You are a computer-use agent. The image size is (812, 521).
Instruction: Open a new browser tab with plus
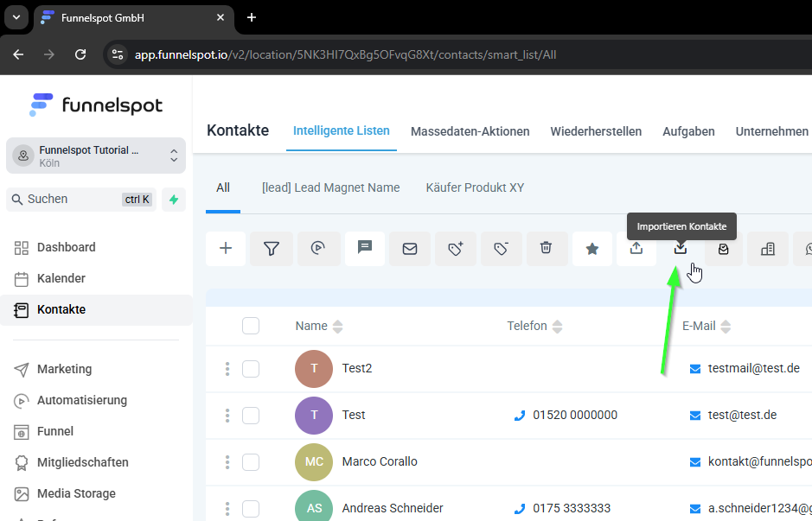coord(252,17)
